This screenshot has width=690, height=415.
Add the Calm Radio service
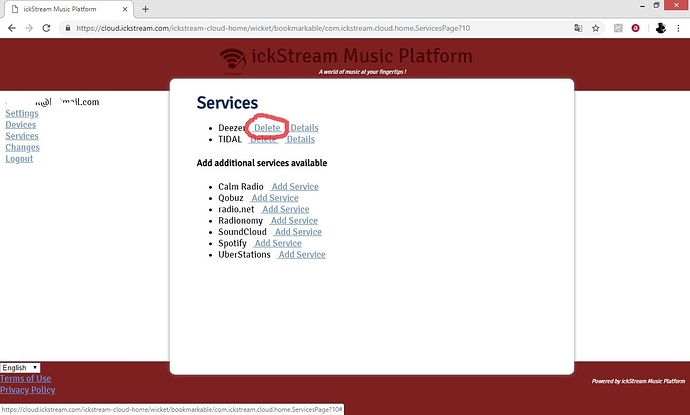tap(294, 187)
